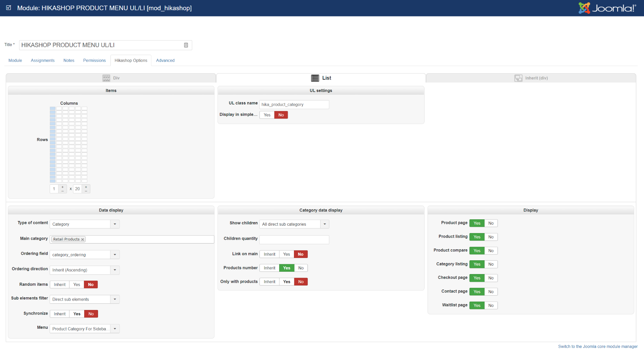Open the Type of content dropdown

point(115,224)
